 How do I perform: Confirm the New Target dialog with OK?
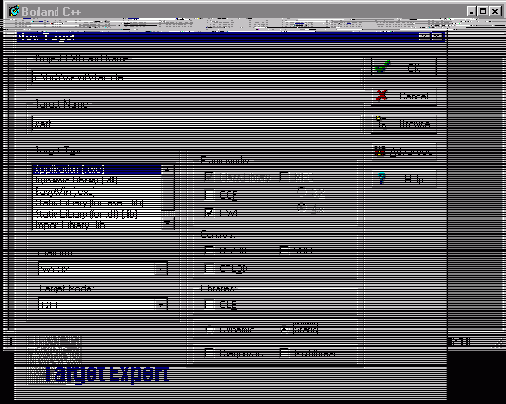coord(404,68)
